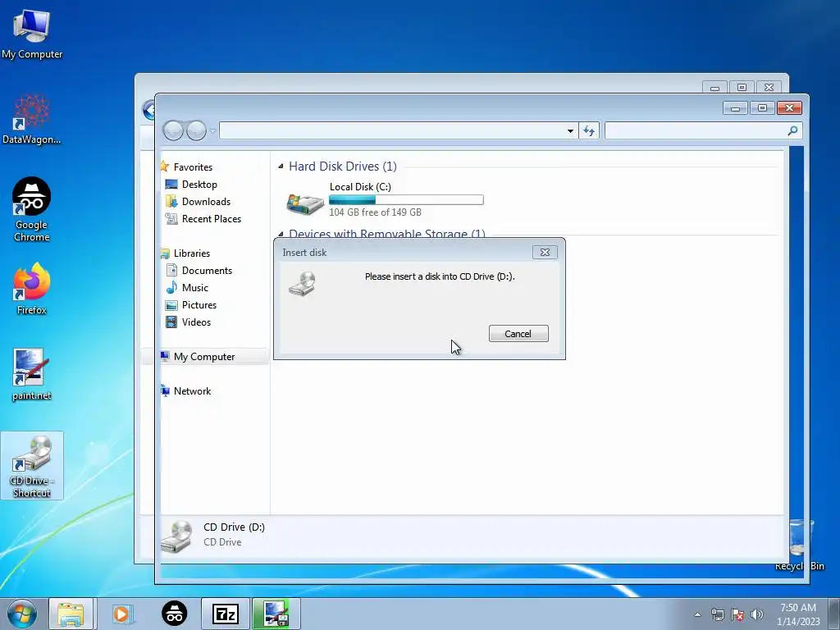
Task: Open Google Chrome incognito desktop shortcut
Action: 32,209
